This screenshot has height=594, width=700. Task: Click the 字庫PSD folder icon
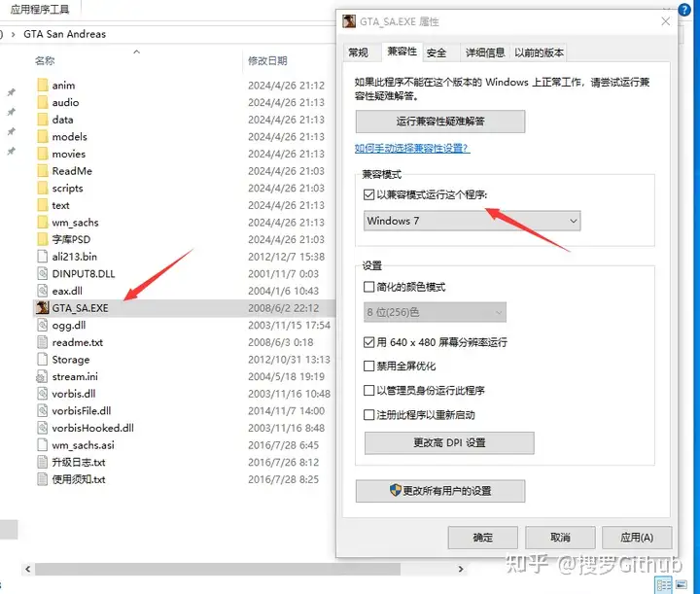tap(43, 240)
